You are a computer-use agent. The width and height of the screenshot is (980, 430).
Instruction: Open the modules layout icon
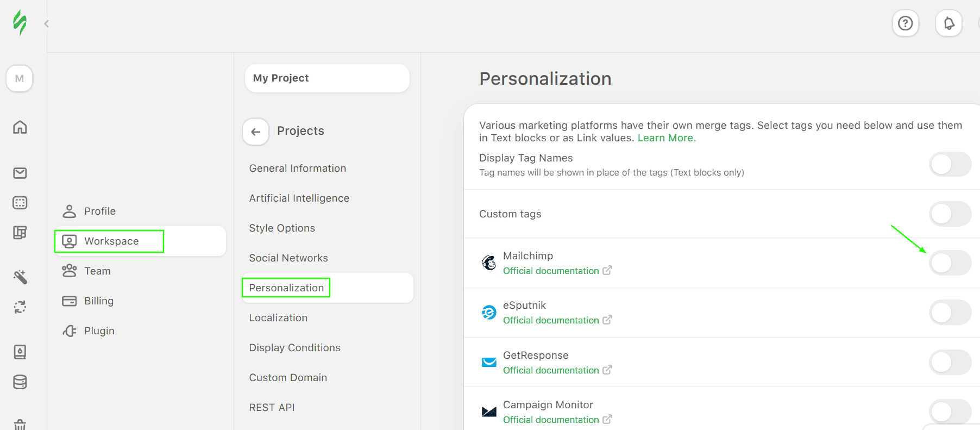20,233
